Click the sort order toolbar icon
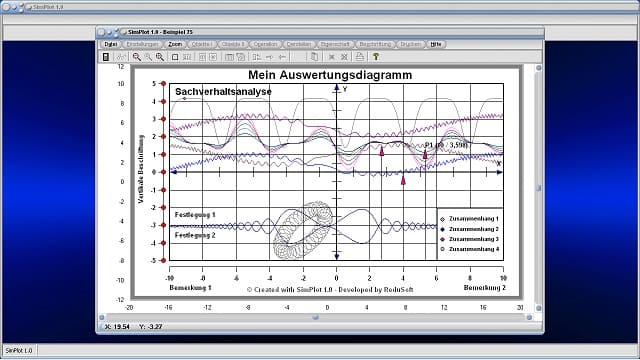The height and width of the screenshot is (360, 640). click(x=256, y=57)
